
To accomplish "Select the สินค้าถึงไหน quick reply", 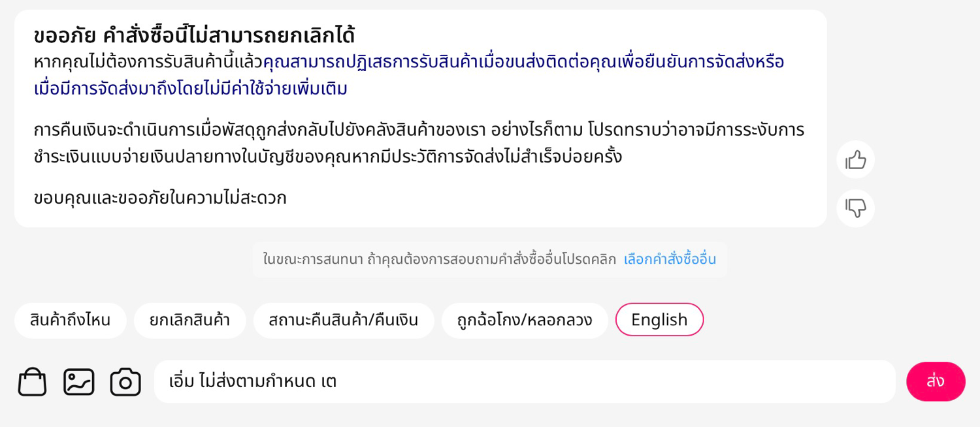I will (71, 321).
